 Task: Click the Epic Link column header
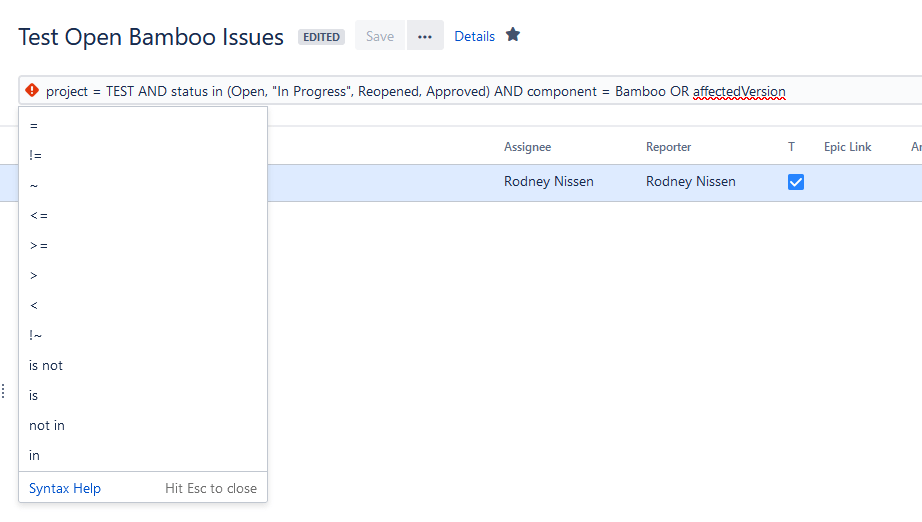pyautogui.click(x=847, y=147)
